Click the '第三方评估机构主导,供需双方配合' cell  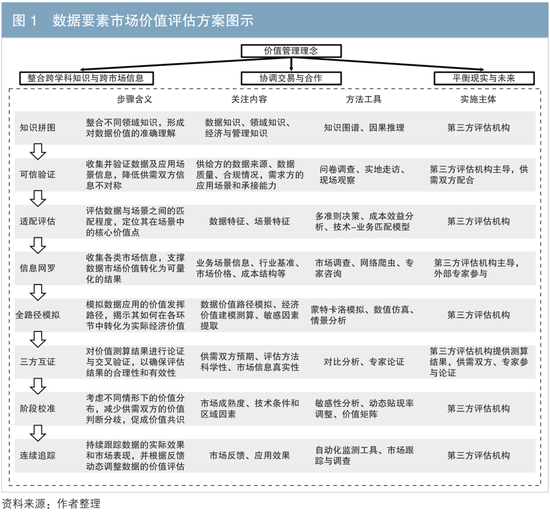pos(479,174)
